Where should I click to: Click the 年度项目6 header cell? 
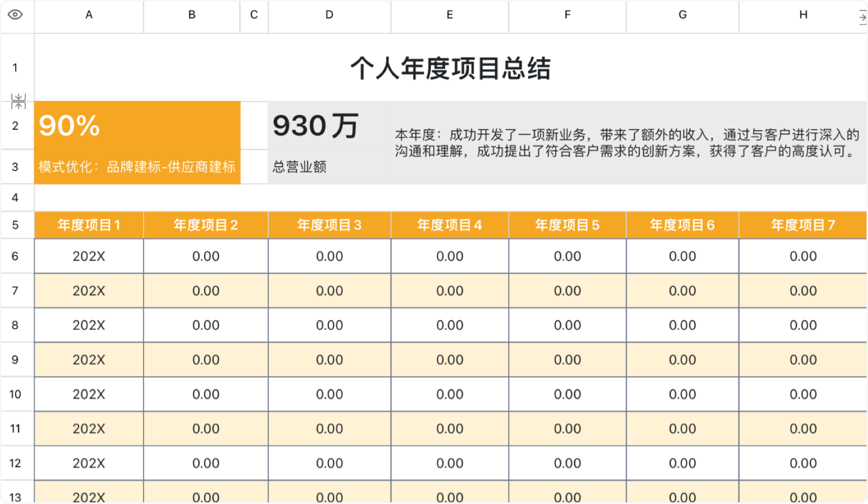683,226
